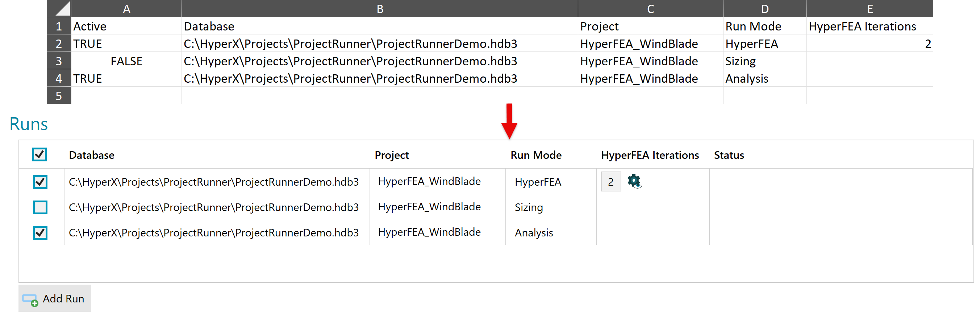The width and height of the screenshot is (980, 318).
Task: Click the database path in spreadsheet row 4
Action: point(380,78)
